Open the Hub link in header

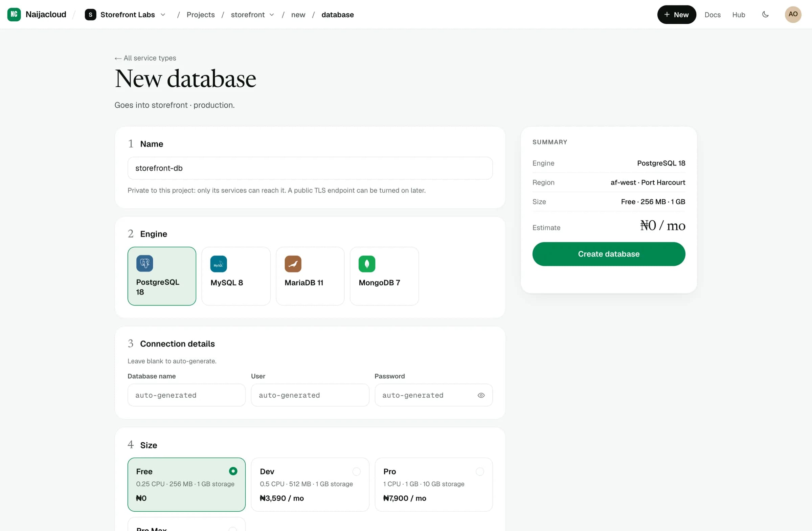(x=739, y=15)
